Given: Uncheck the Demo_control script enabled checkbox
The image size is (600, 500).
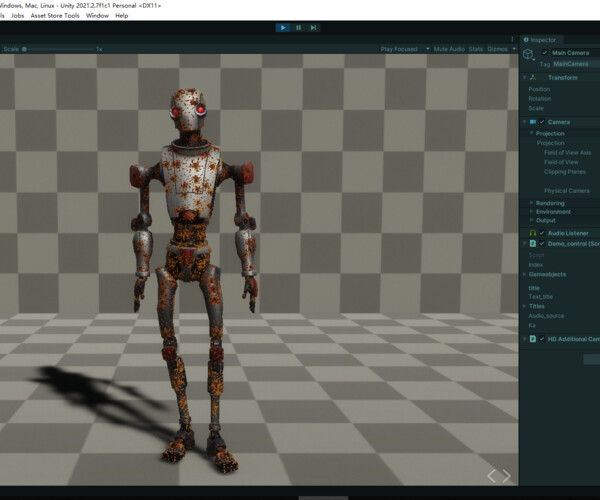Looking at the screenshot, I should pyautogui.click(x=542, y=243).
